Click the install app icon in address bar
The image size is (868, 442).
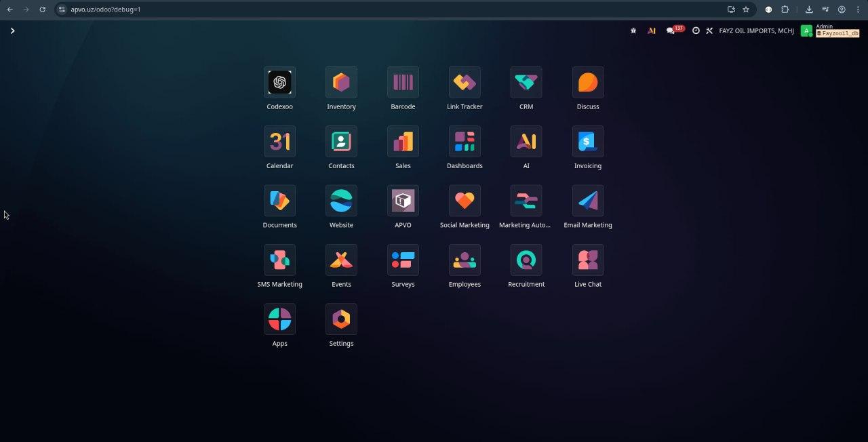(x=731, y=9)
